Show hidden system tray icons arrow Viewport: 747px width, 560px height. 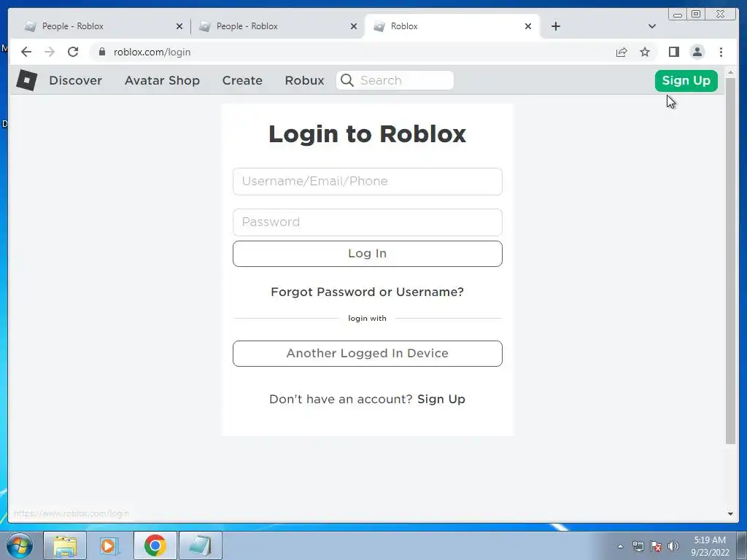coord(620,546)
